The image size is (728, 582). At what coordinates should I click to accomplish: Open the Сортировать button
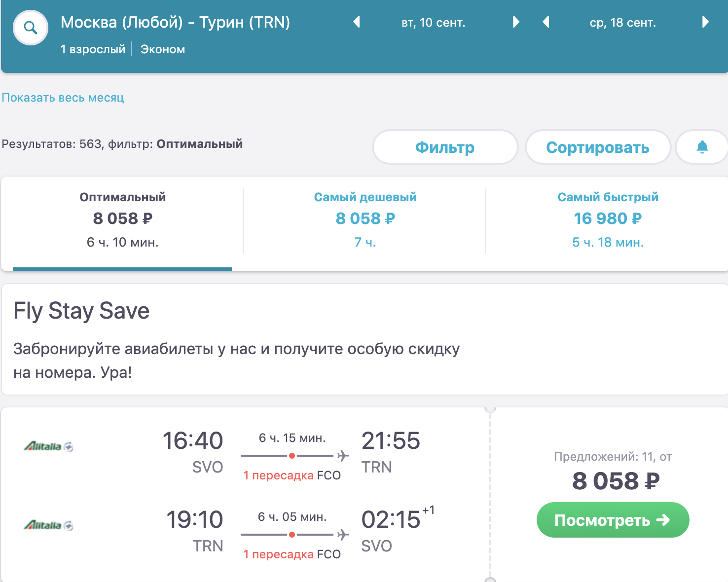pyautogui.click(x=598, y=147)
